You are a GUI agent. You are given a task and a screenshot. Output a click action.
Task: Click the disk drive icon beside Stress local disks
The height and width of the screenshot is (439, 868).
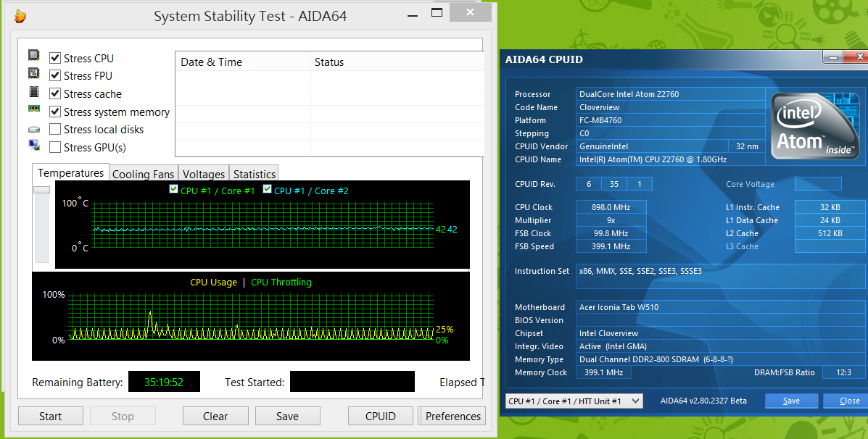coord(34,130)
